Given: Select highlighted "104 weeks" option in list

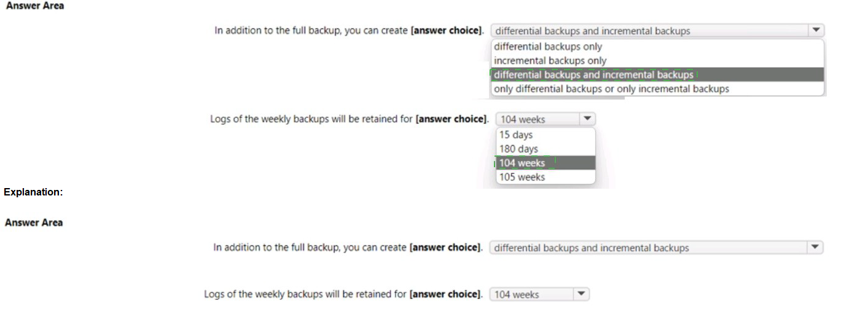Looking at the screenshot, I should pos(522,163).
